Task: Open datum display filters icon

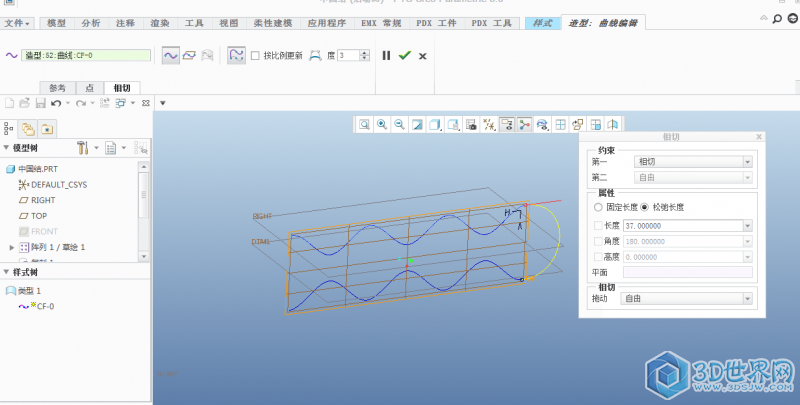Action: (489, 124)
